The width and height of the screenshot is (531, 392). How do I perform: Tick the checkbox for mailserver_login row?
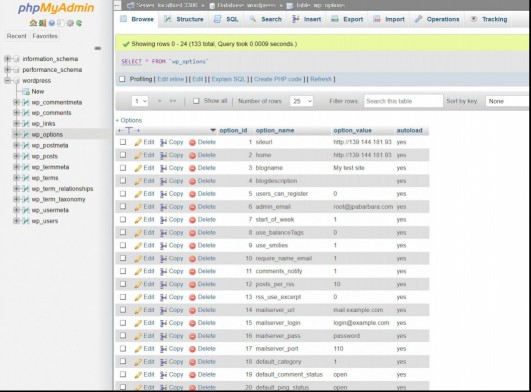tap(123, 323)
